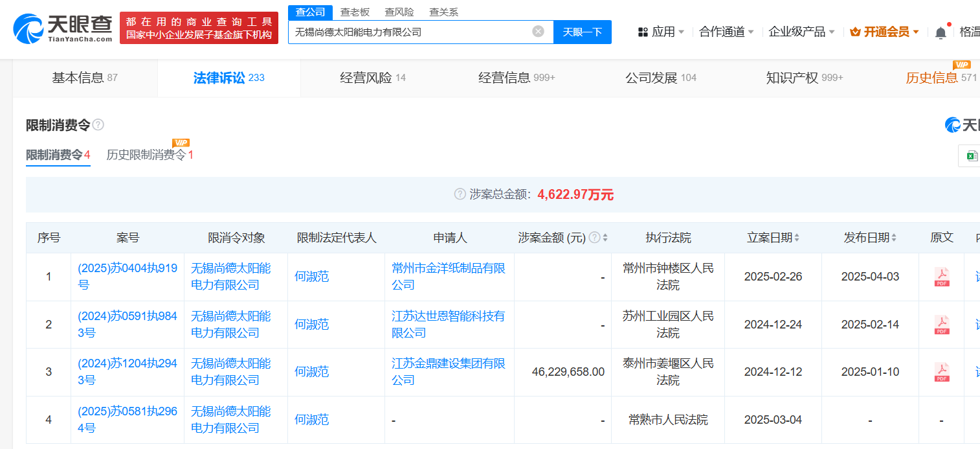The image size is (980, 449).
Task: Open PDF original for 2025-01-10 record
Action: pos(942,372)
